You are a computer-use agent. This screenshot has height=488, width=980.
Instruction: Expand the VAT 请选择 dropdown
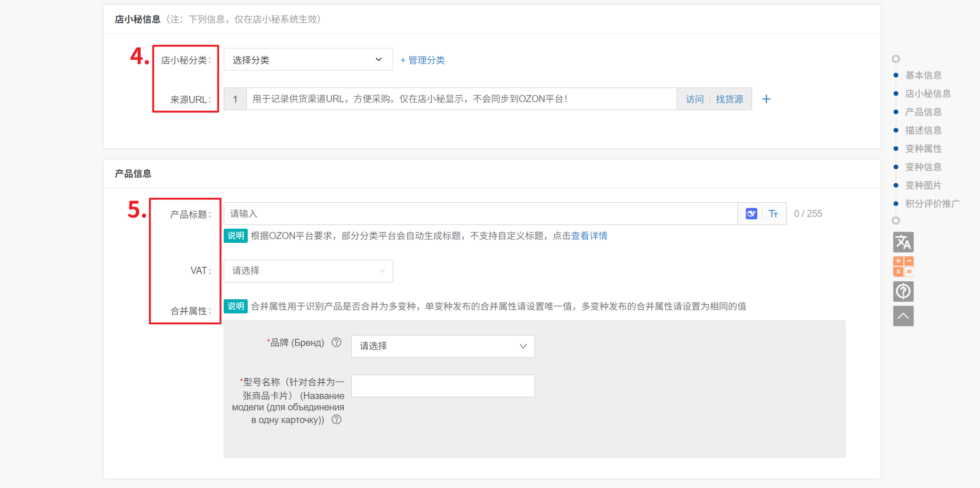click(308, 271)
